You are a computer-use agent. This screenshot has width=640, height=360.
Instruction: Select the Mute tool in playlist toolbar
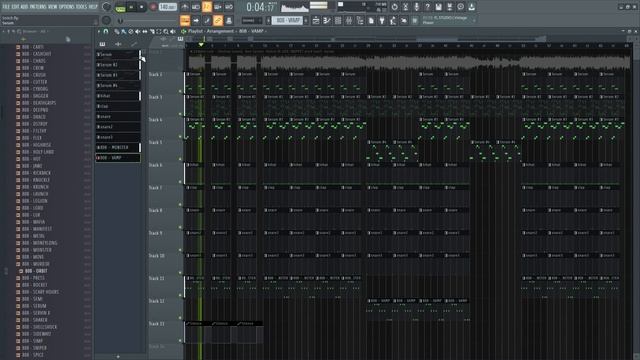click(138, 31)
